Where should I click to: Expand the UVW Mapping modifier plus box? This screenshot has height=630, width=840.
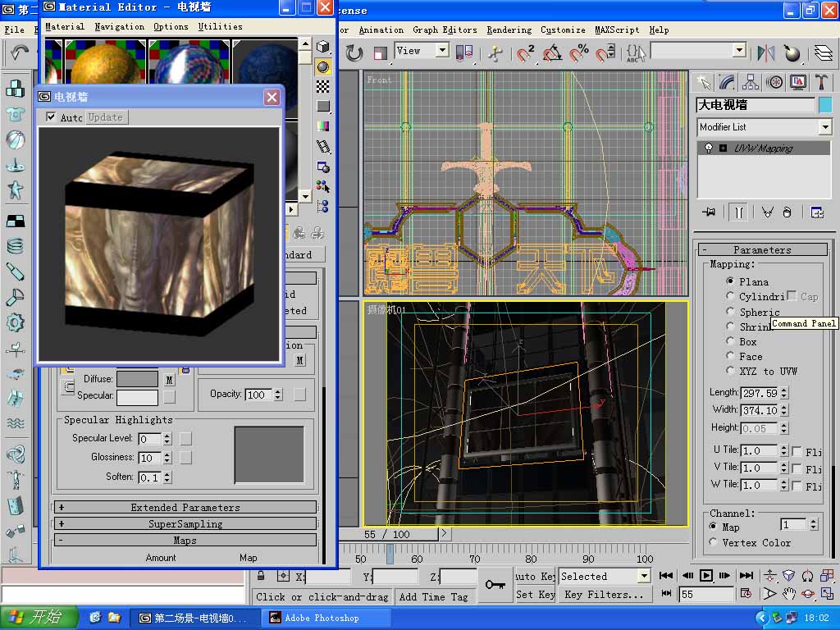point(724,148)
